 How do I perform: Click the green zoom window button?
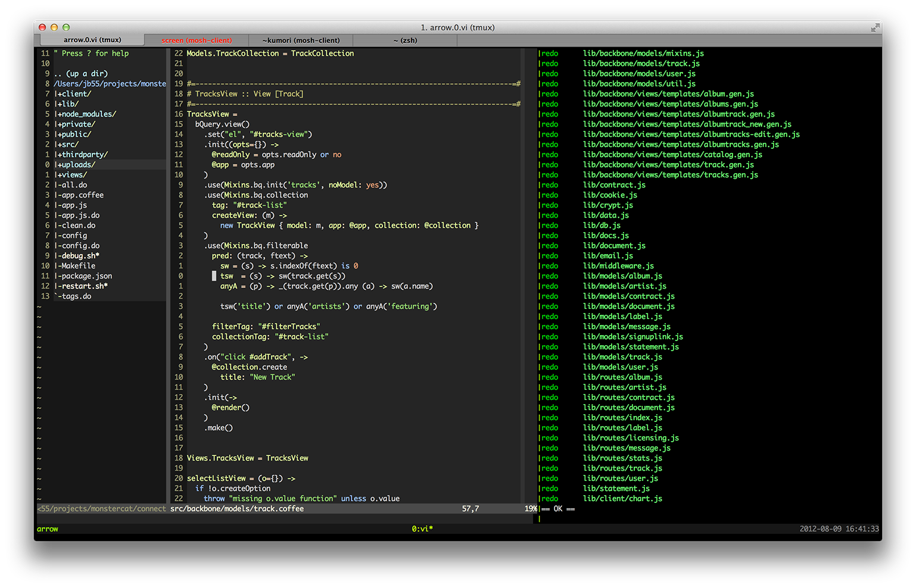click(66, 27)
